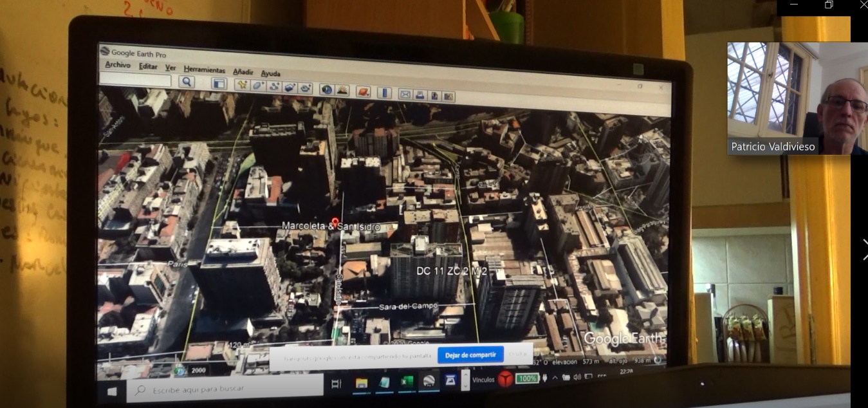Click the Save Image icon
Image resolution: width=868 pixels, height=408 pixels.
(x=434, y=96)
